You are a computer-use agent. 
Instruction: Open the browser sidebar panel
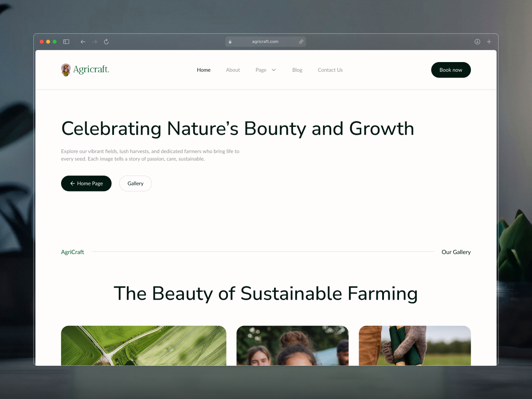click(66, 41)
